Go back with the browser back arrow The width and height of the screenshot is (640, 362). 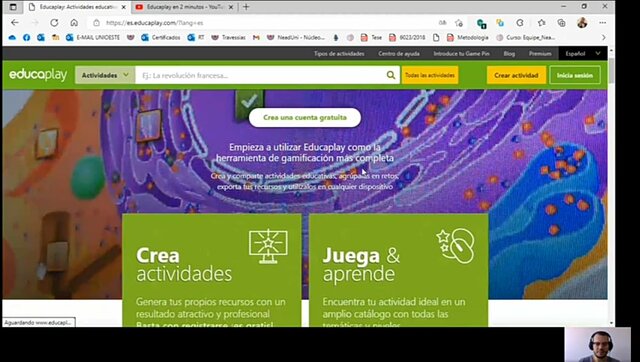pyautogui.click(x=15, y=23)
